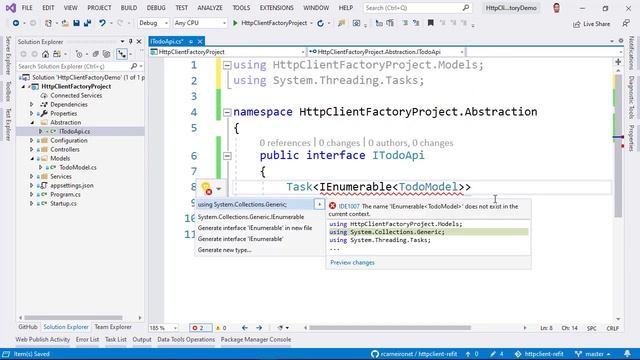Click the master branch selector
Image resolution: width=640 pixels, height=360 pixels.
click(592, 354)
